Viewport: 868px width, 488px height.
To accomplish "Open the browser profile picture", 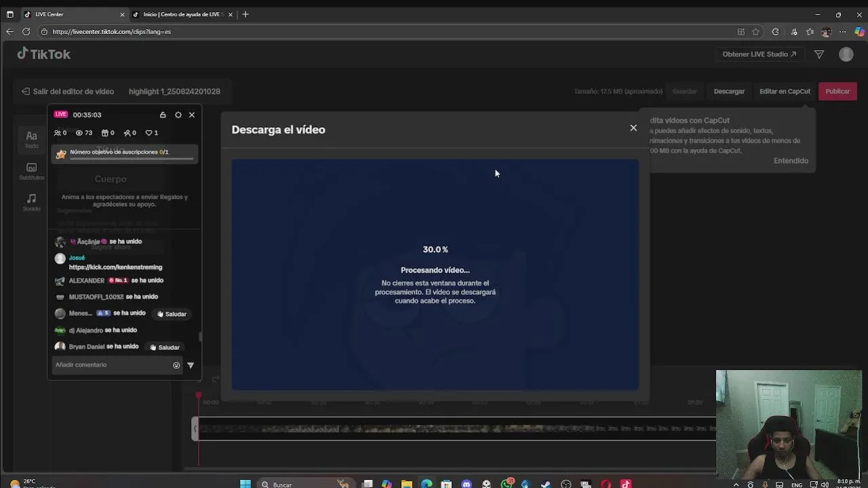I will pos(826,31).
